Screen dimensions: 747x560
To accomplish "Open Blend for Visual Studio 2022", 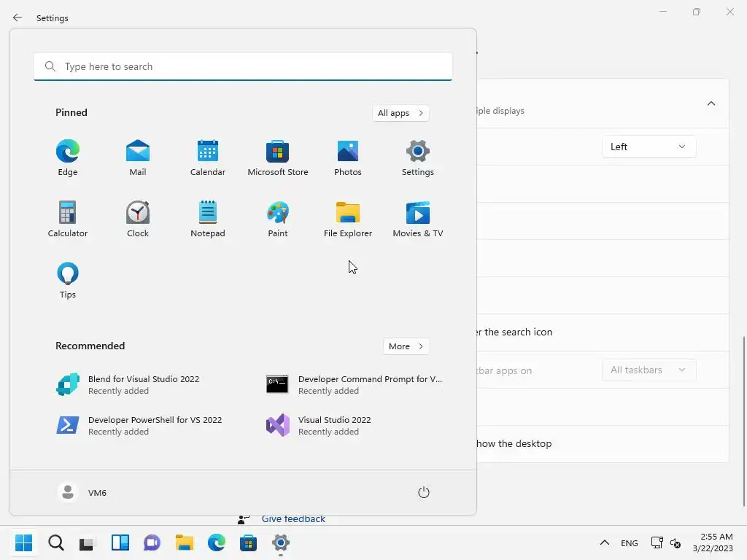I will (138, 384).
